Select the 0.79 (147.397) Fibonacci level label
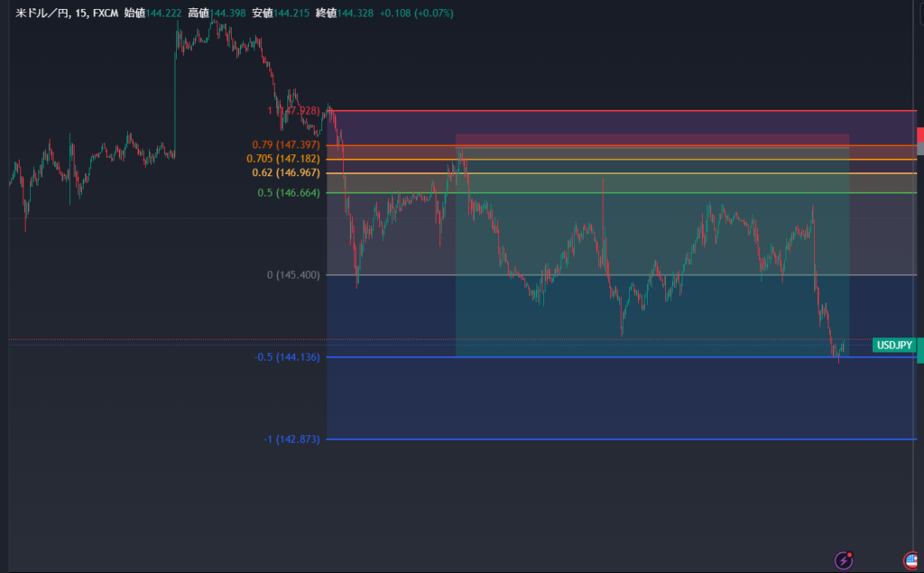 click(286, 145)
